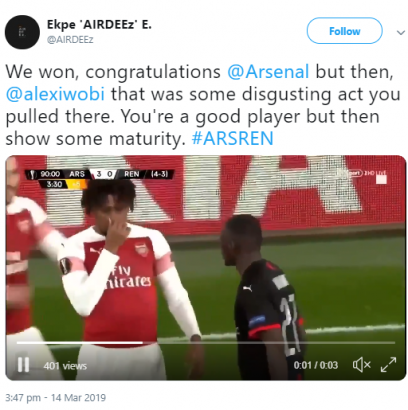Seek along the video progress bar
This screenshot has height=410, width=408.
click(206, 342)
